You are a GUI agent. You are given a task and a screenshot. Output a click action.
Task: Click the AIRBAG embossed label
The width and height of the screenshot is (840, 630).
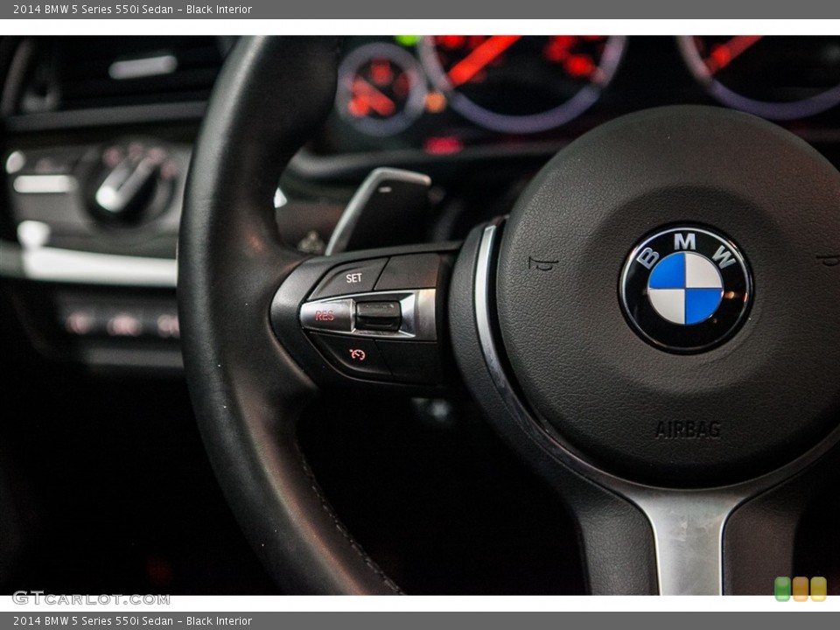click(688, 430)
